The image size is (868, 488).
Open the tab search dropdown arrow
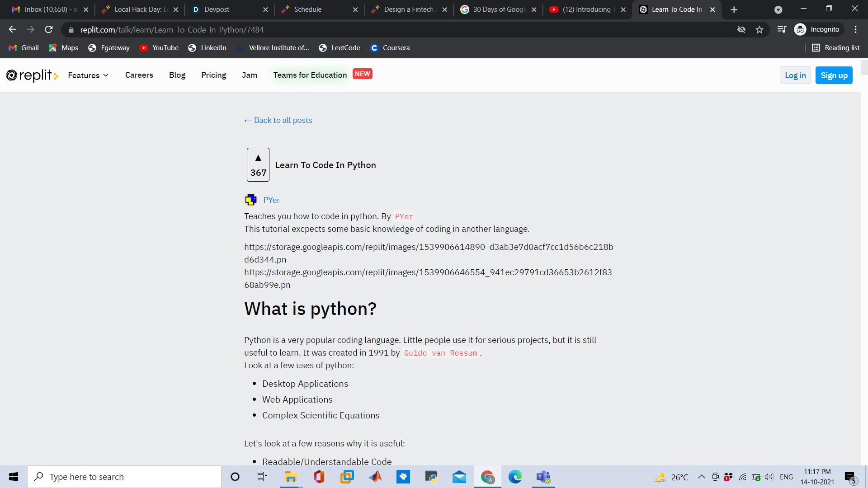tap(778, 9)
